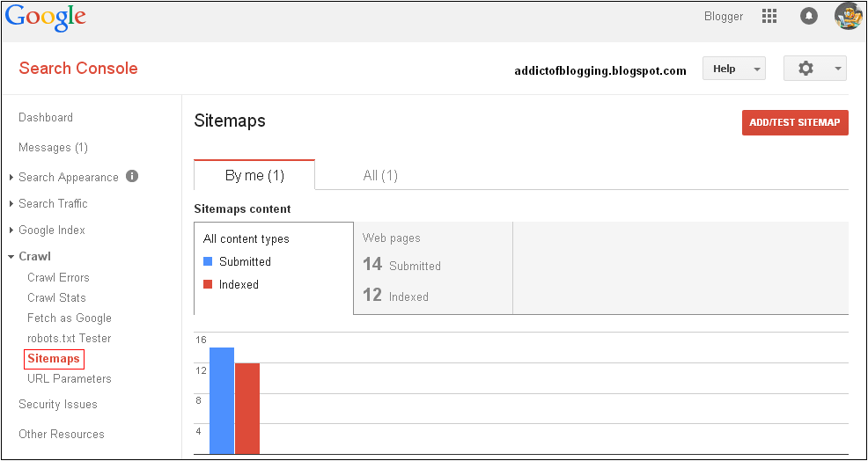The width and height of the screenshot is (868, 461).
Task: Open the notifications bell icon
Action: (x=809, y=16)
